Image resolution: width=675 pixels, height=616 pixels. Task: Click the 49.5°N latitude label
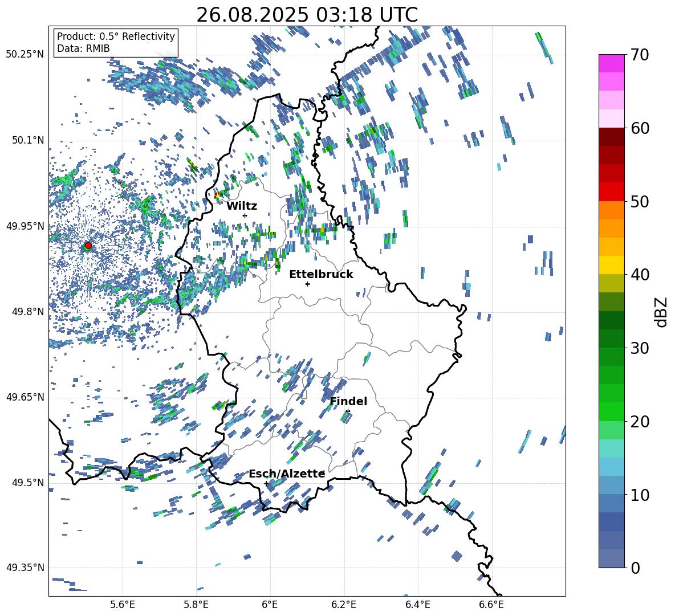click(28, 482)
